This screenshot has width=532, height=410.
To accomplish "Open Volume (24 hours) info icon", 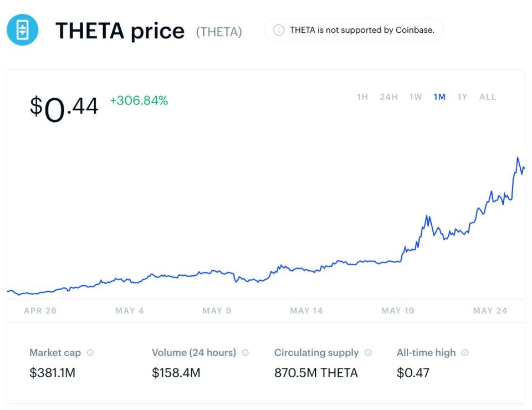I will click(x=245, y=353).
